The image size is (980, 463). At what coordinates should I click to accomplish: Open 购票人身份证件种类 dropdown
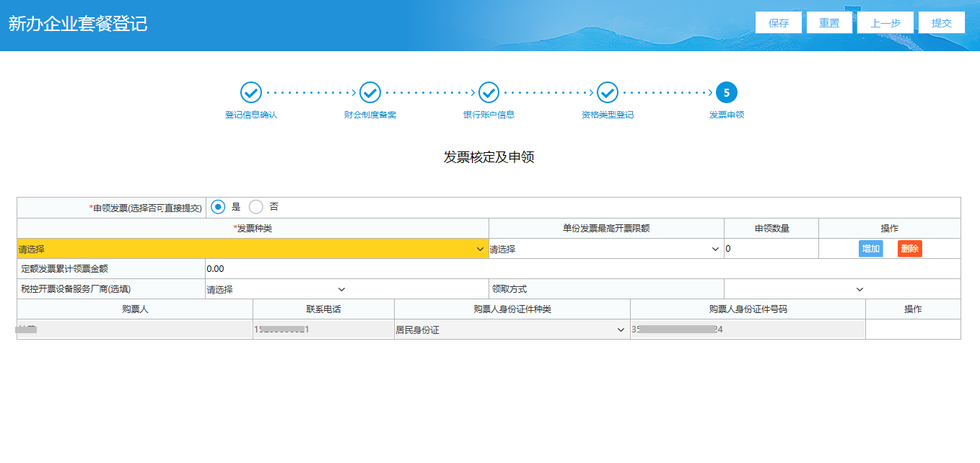(x=511, y=330)
